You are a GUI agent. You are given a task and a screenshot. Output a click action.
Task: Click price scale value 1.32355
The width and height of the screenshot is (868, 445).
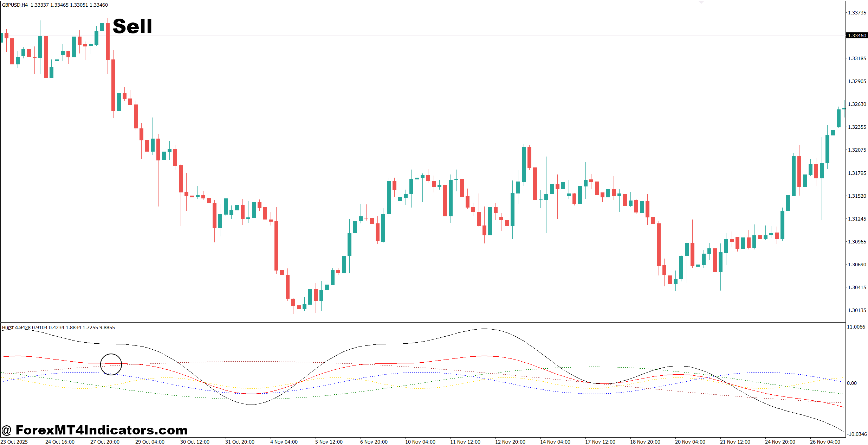(857, 127)
